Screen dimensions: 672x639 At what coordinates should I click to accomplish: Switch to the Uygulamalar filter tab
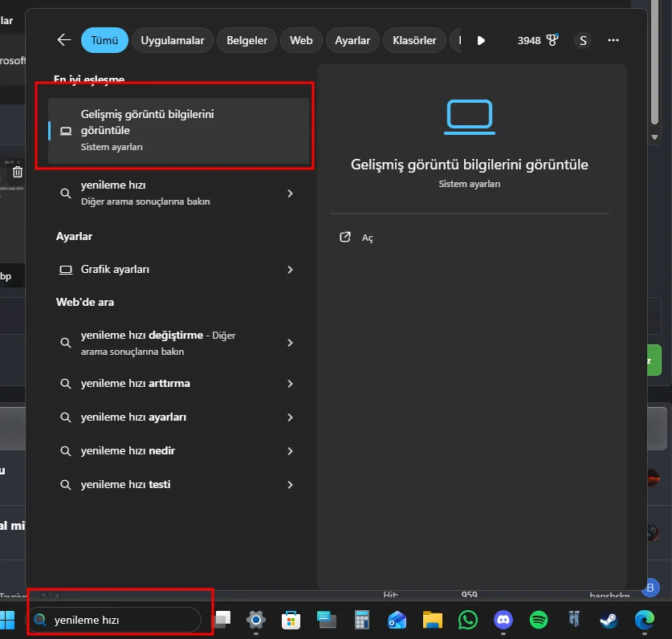(x=173, y=40)
